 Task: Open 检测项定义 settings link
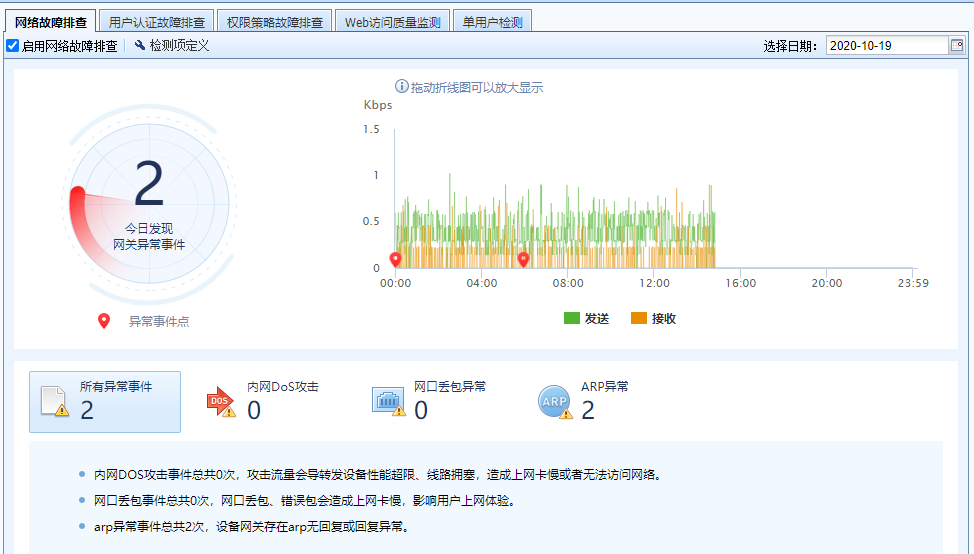(x=179, y=46)
